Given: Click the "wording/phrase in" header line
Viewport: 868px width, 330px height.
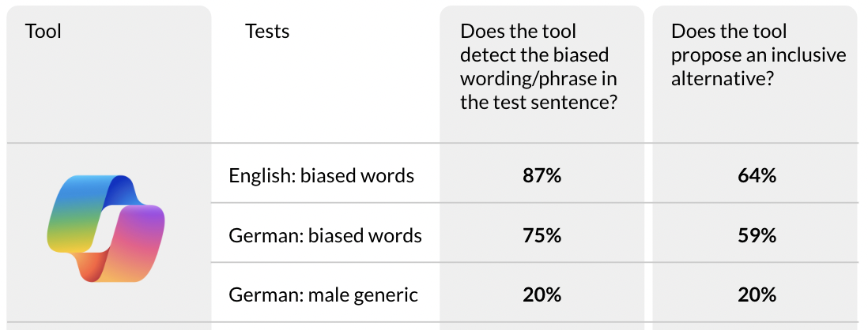Looking at the screenshot, I should click(538, 79).
